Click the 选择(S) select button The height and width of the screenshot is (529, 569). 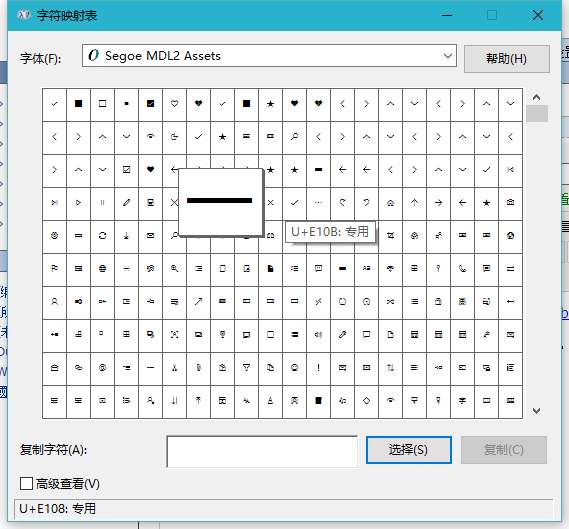coord(409,450)
